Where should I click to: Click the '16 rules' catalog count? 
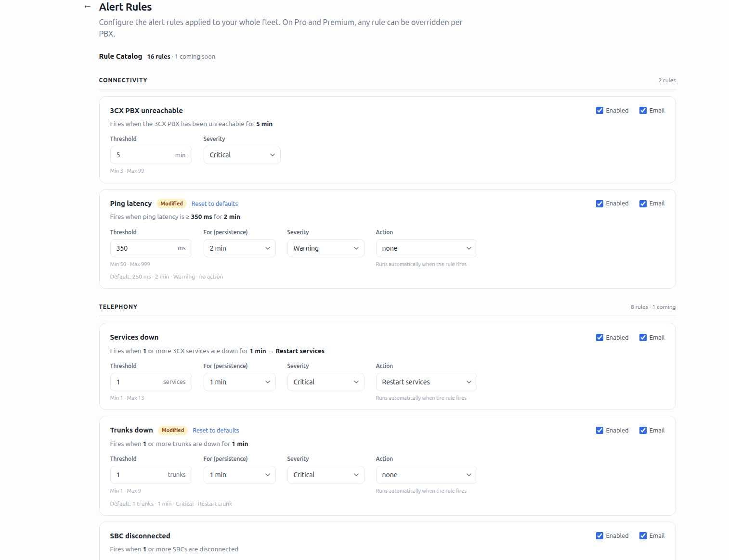158,57
